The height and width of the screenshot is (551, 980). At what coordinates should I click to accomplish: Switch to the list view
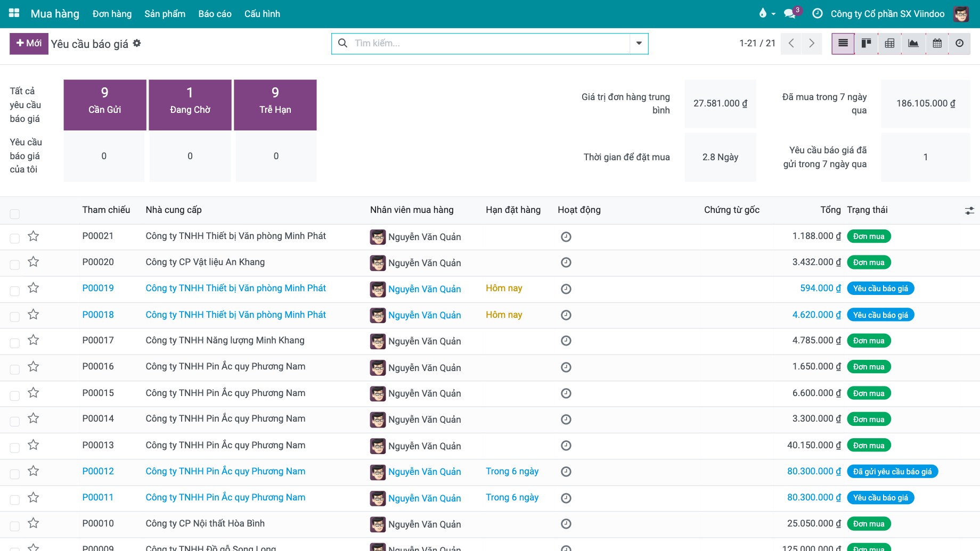(x=843, y=44)
